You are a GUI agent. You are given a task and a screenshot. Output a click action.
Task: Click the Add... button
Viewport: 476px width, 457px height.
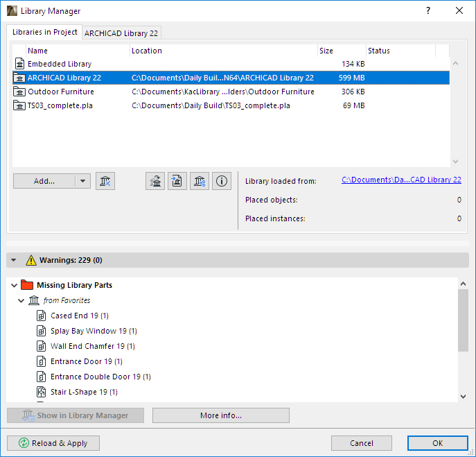(44, 181)
